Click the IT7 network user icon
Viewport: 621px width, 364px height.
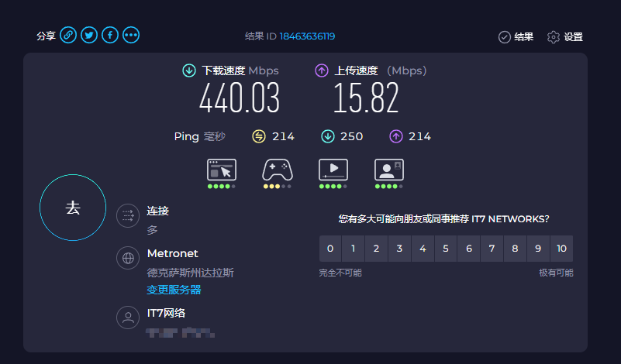[x=127, y=318]
